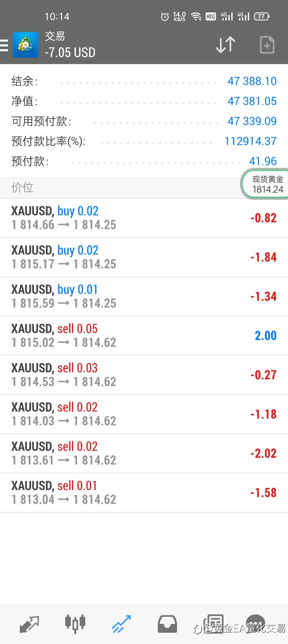288x644 pixels.
Task: Open XAUUSD sell 0.05 profitable position
Action: [144, 336]
